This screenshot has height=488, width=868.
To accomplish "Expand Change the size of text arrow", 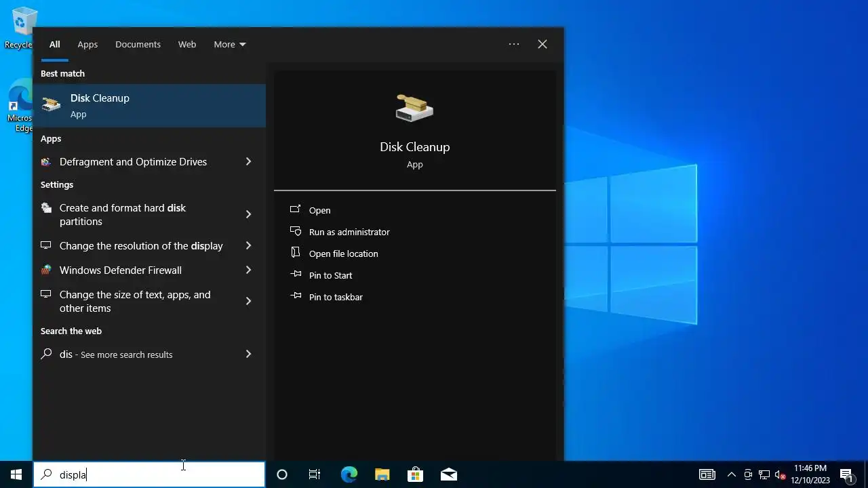I will coord(248,301).
